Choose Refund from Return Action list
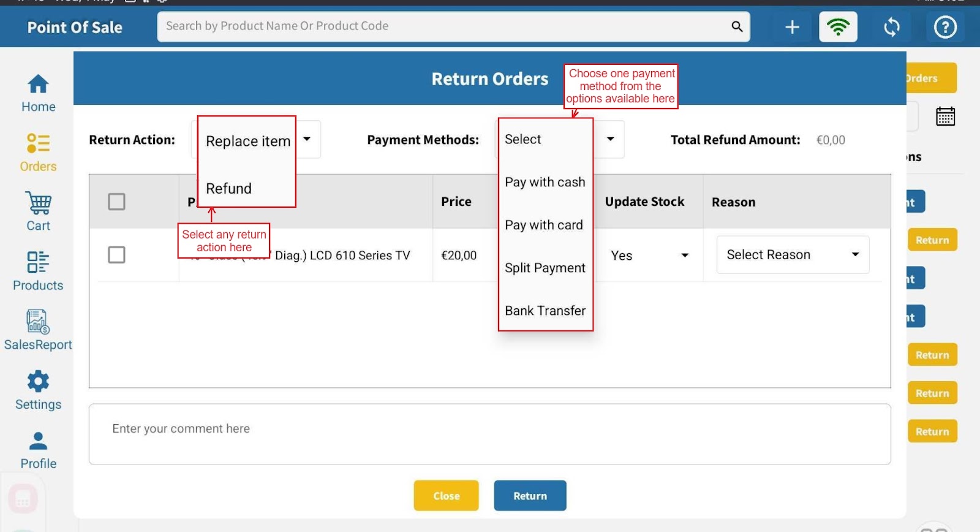980x532 pixels. [x=229, y=189]
